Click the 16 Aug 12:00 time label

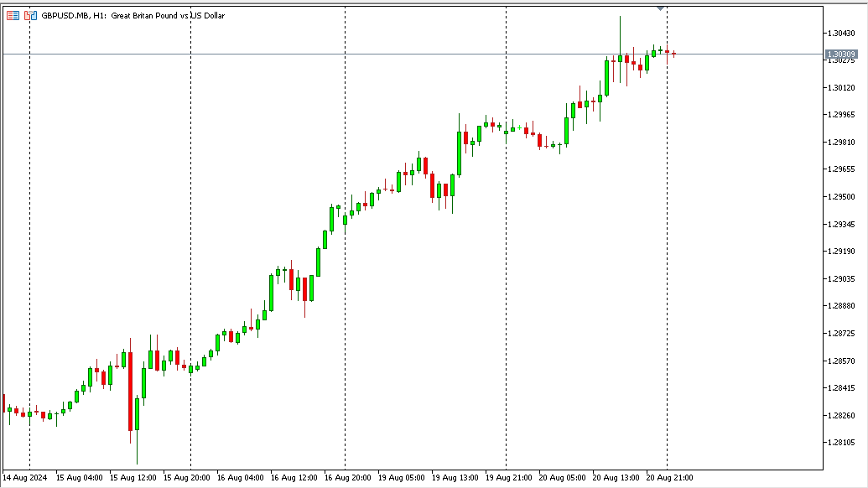coord(294,477)
